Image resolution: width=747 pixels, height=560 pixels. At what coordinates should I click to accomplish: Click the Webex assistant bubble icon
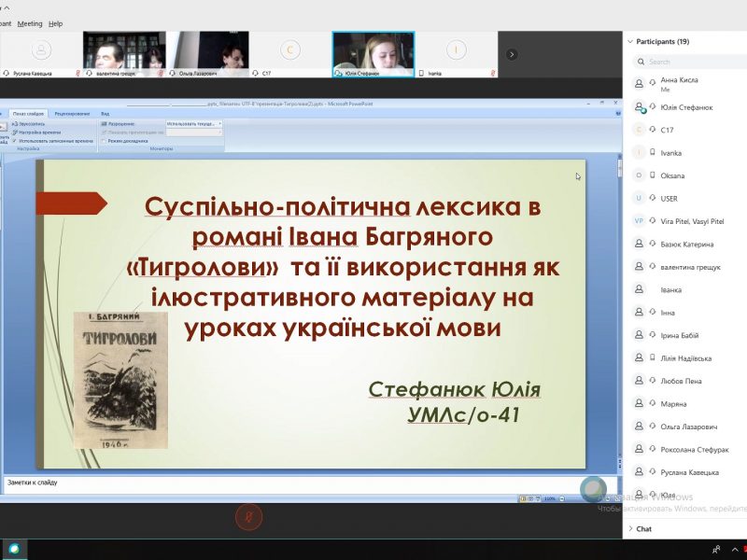coord(592,489)
